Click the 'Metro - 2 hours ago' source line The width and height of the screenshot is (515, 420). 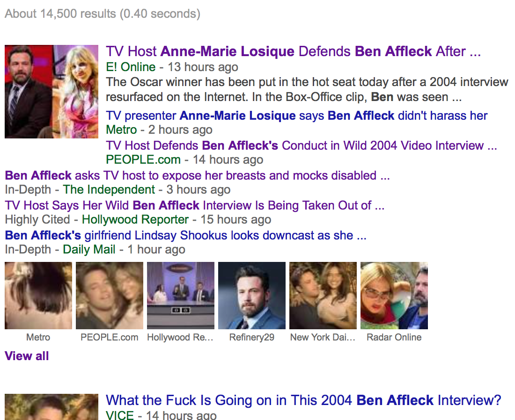pyautogui.click(x=159, y=130)
